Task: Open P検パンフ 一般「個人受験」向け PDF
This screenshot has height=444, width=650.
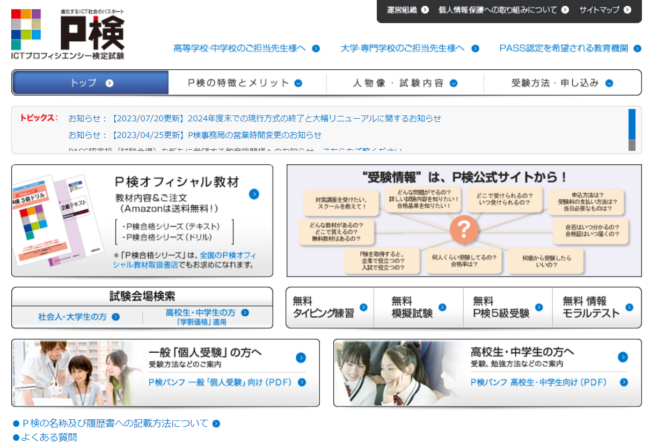Action: pos(220,382)
